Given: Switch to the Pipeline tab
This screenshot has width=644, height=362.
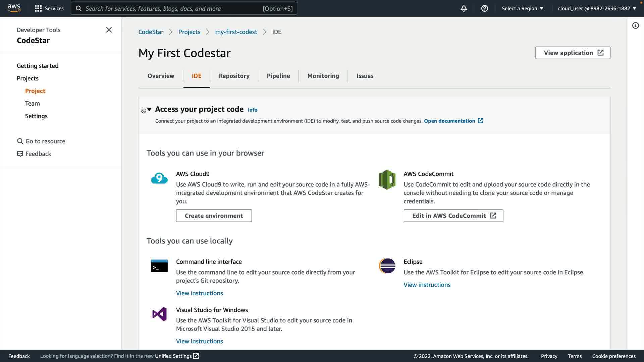Looking at the screenshot, I should (x=278, y=76).
